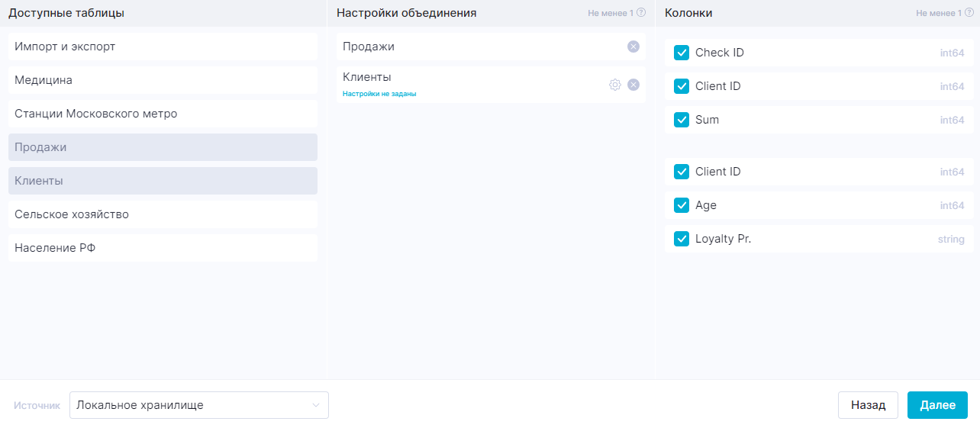Expand dropdown chevron of Локальное хранилище
This screenshot has height=428, width=980.
tap(315, 405)
